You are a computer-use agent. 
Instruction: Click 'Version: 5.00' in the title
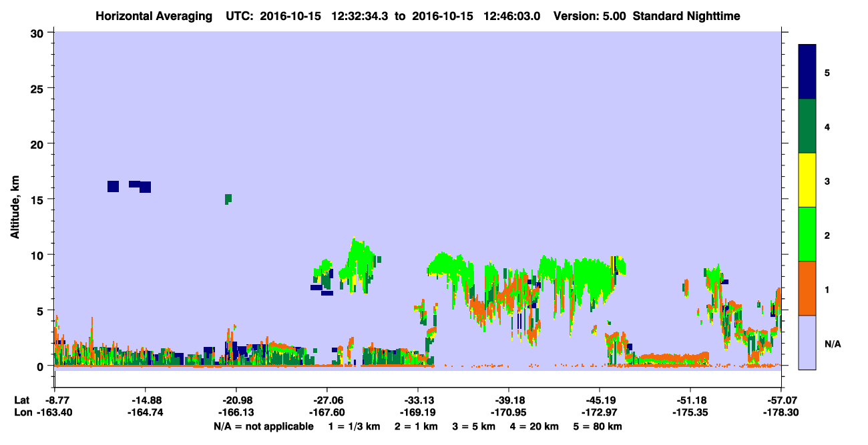(590, 16)
